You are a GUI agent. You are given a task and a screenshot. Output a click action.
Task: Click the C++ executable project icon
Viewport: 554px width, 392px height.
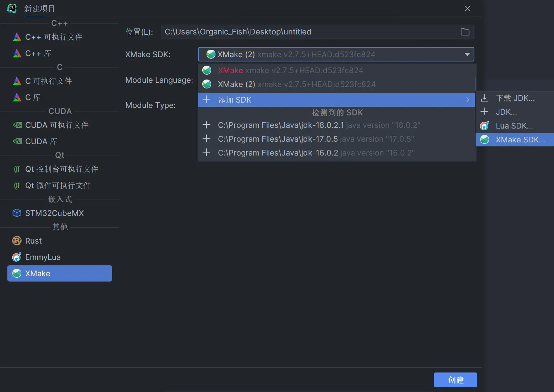point(17,37)
